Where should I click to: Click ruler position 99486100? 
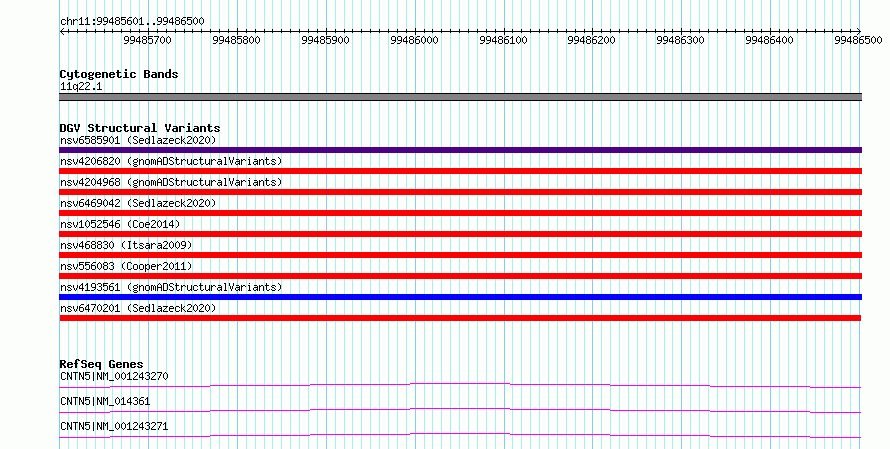503,40
